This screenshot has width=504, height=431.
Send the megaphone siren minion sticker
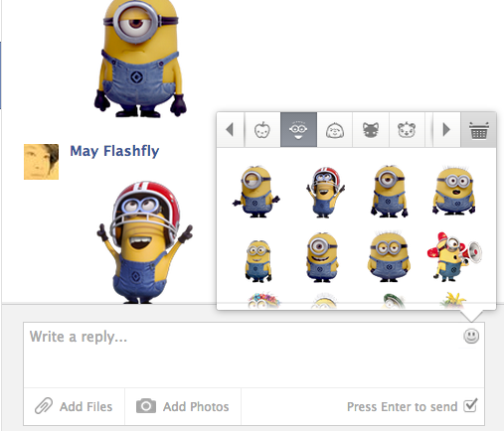454,257
